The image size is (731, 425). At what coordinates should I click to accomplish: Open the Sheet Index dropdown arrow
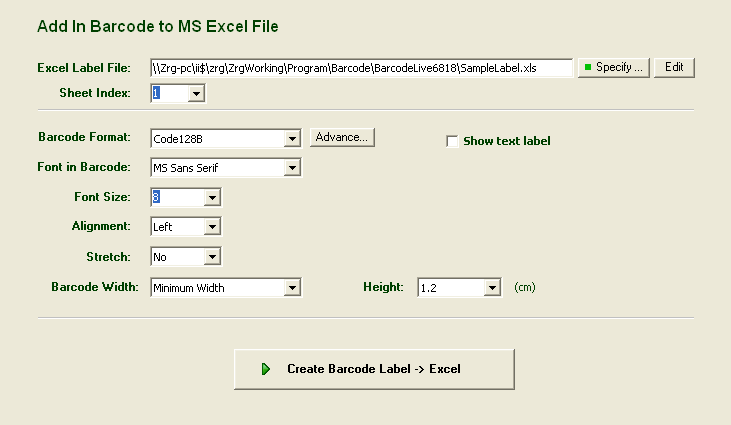click(196, 94)
